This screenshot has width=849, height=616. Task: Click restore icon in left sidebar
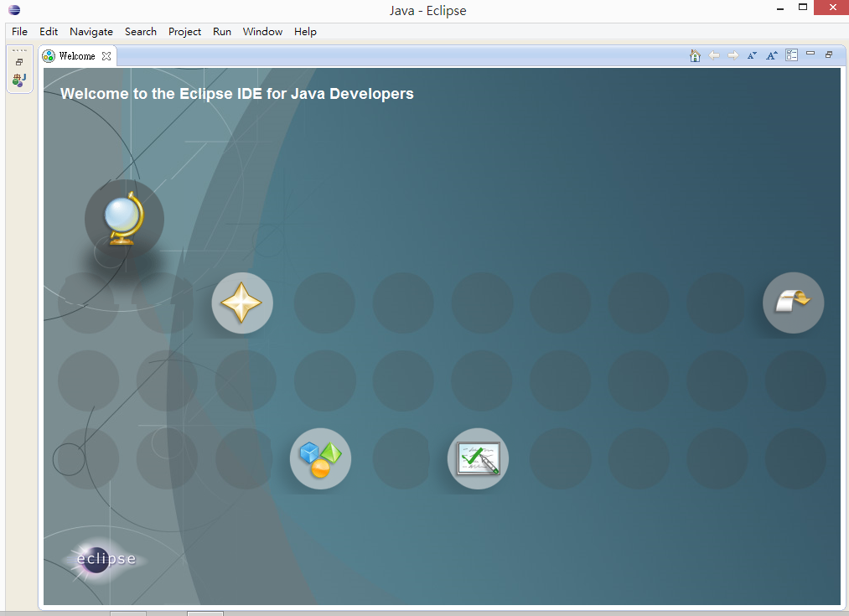[x=19, y=62]
